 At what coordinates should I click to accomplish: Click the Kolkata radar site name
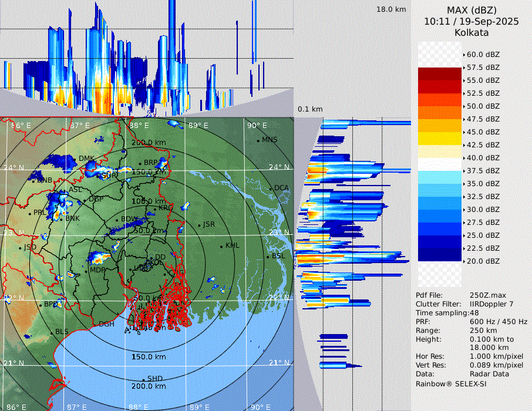pyautogui.click(x=471, y=32)
